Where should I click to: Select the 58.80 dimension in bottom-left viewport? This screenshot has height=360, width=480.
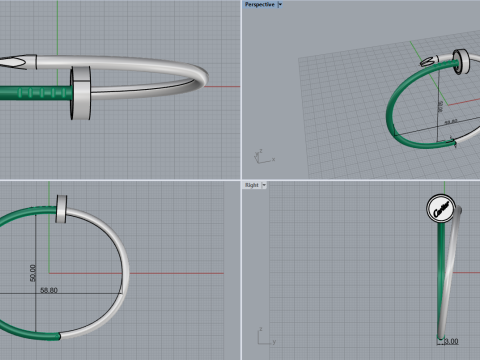pyautogui.click(x=49, y=290)
